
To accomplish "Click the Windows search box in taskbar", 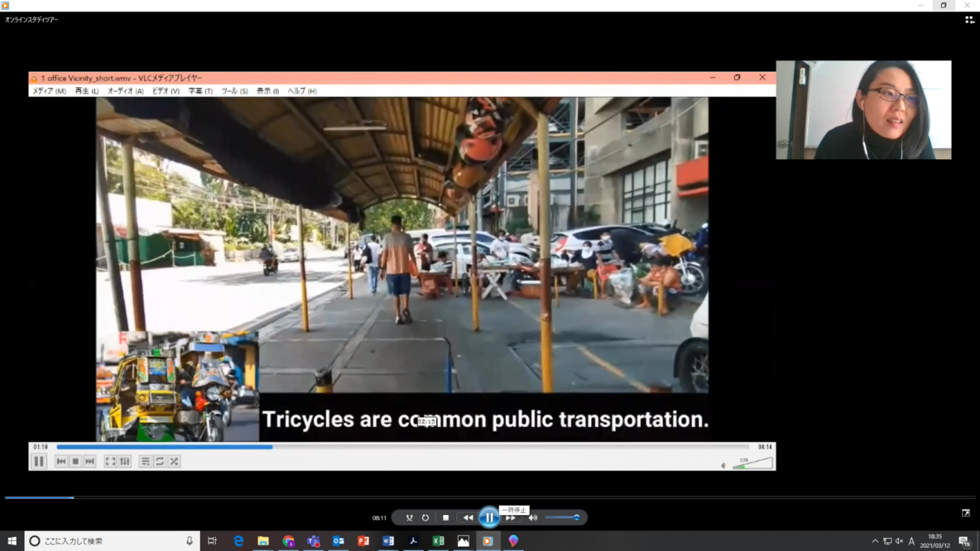I will click(x=112, y=541).
